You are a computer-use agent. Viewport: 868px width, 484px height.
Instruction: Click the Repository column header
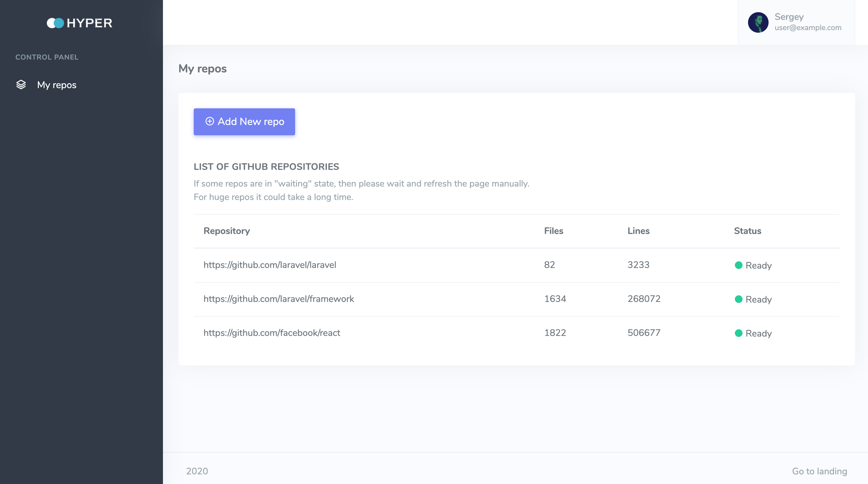pos(226,231)
